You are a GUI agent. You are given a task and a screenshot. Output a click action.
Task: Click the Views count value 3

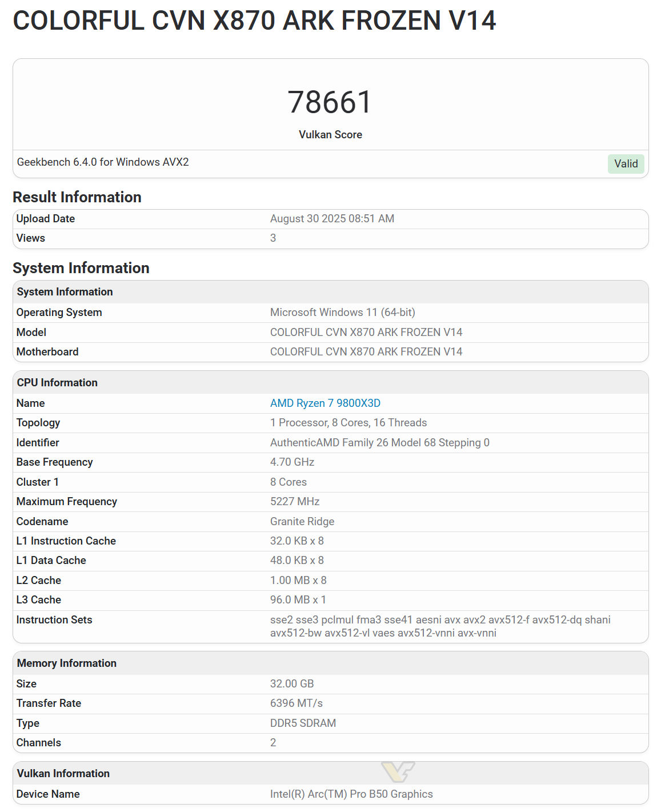(273, 238)
